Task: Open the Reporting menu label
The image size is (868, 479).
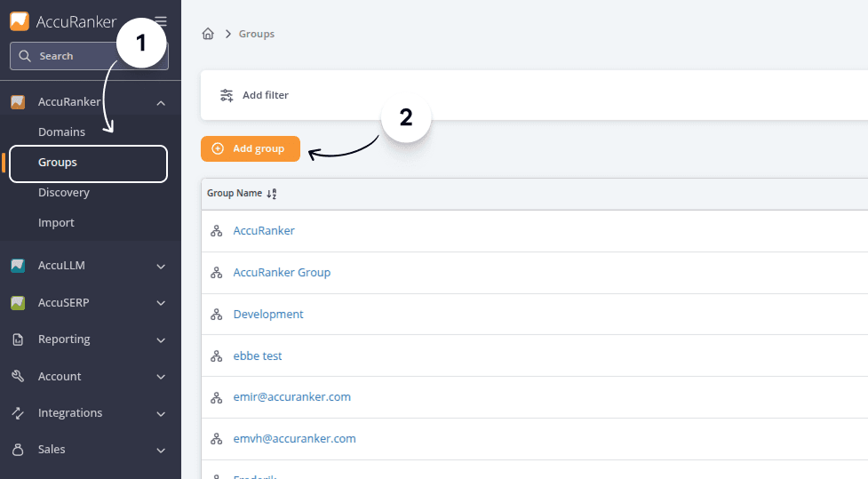Action: click(x=64, y=339)
